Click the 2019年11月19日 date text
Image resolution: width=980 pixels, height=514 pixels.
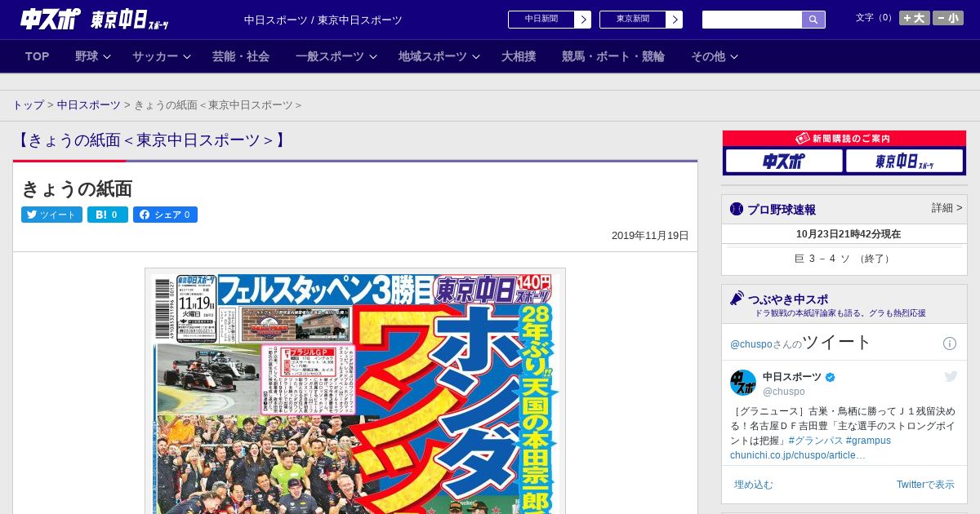650,236
